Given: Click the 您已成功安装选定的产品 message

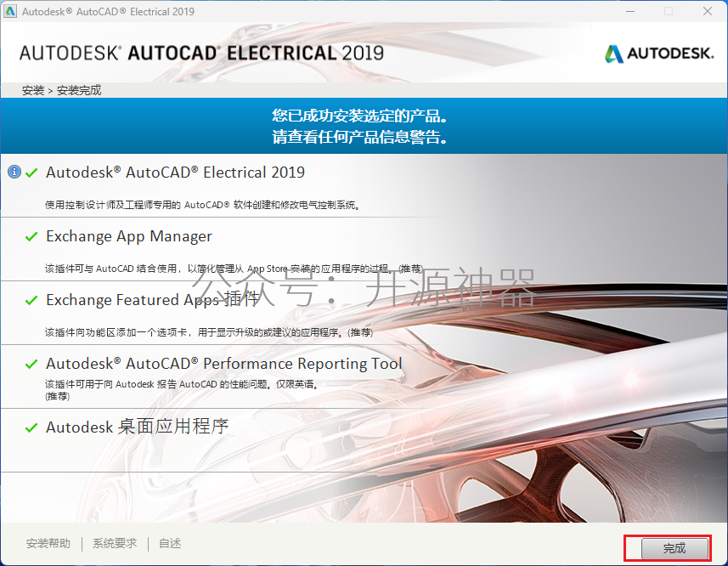Looking at the screenshot, I should (x=360, y=116).
